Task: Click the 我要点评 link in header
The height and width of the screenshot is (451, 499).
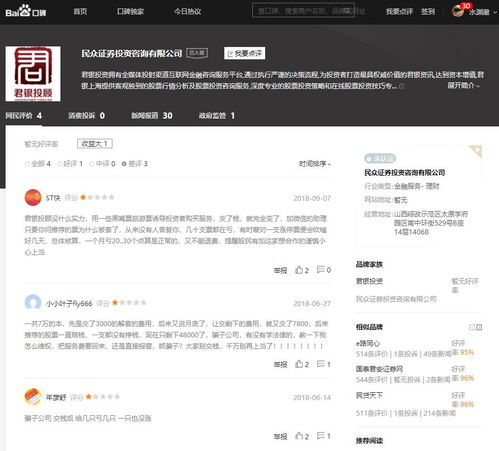Action: (399, 12)
